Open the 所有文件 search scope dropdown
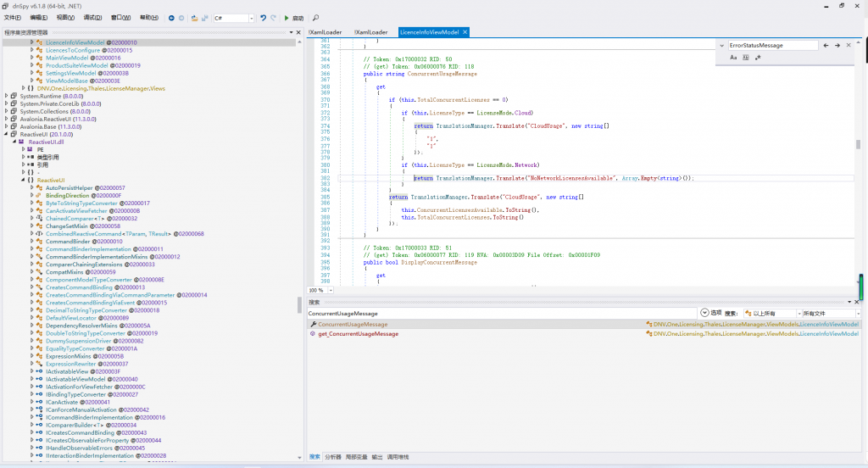This screenshot has width=868, height=468. pyautogui.click(x=830, y=313)
